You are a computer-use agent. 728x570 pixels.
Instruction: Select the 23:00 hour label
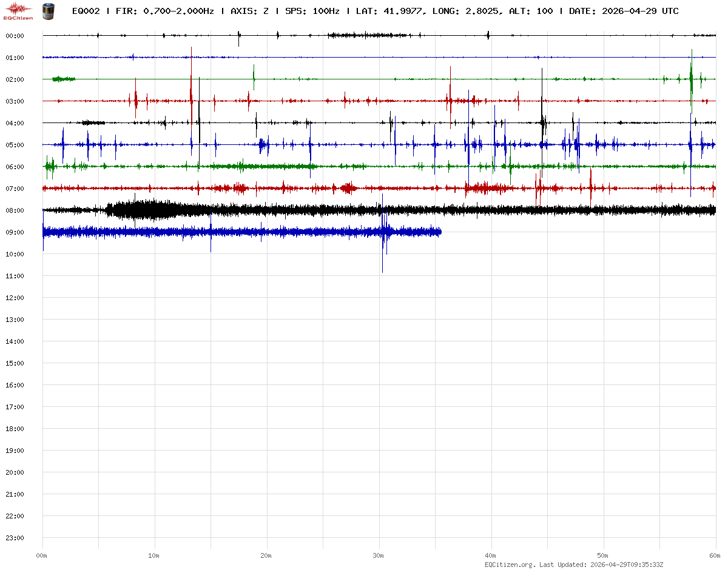coord(15,538)
